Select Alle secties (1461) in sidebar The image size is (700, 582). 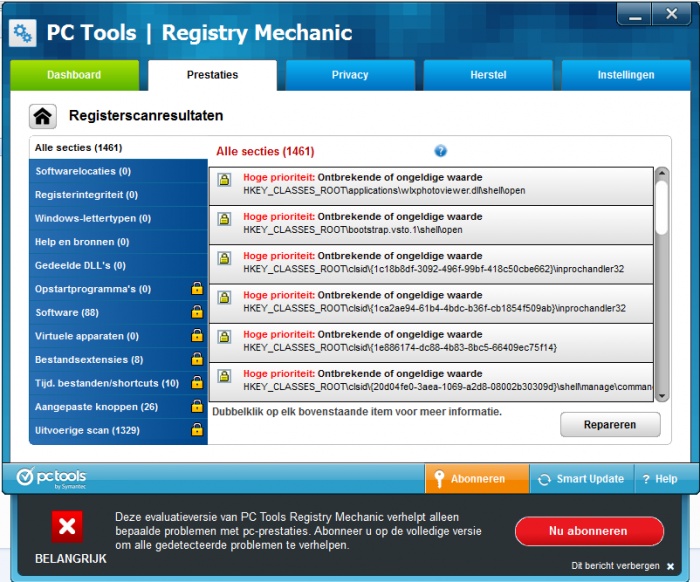coord(118,148)
